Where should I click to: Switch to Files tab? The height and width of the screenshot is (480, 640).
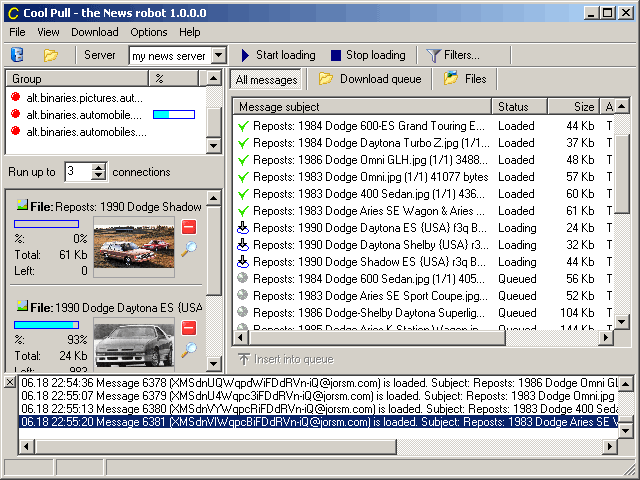(465, 79)
